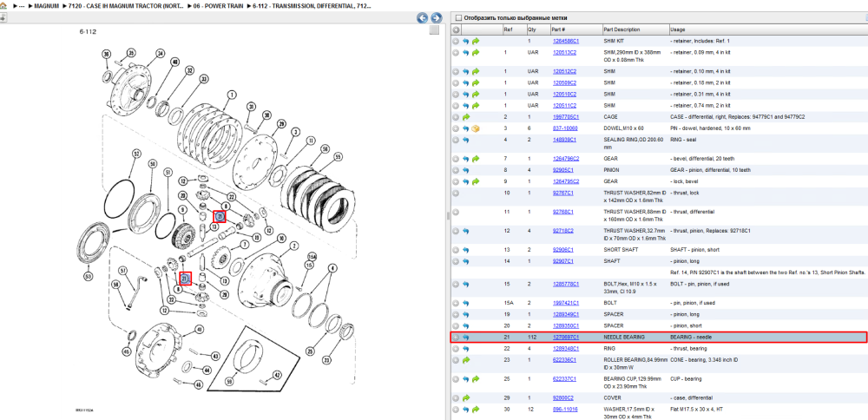Viewport: 868px width, 420px height.
Task: Open part number link 837-10060
Action: 565,128
